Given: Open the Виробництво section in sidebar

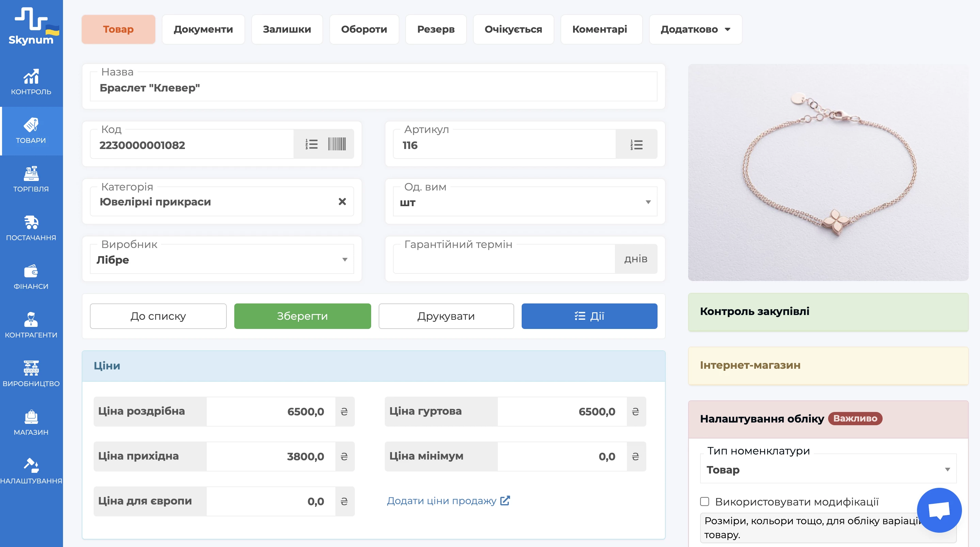Looking at the screenshot, I should tap(31, 374).
